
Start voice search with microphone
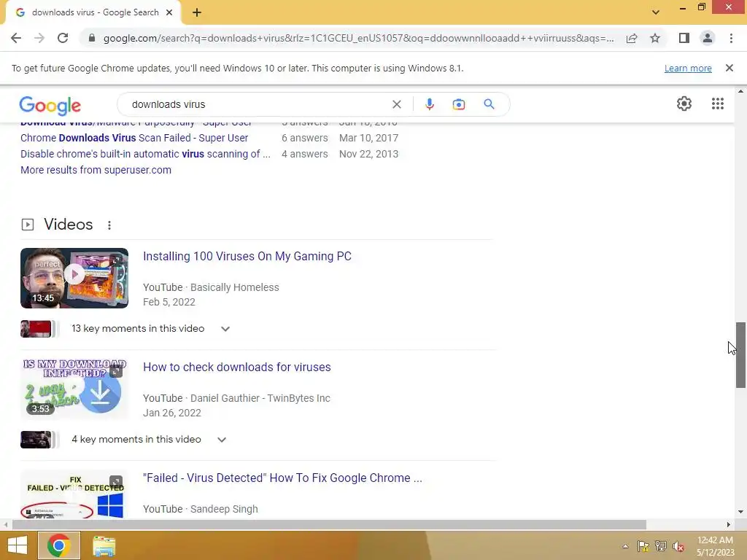[429, 104]
